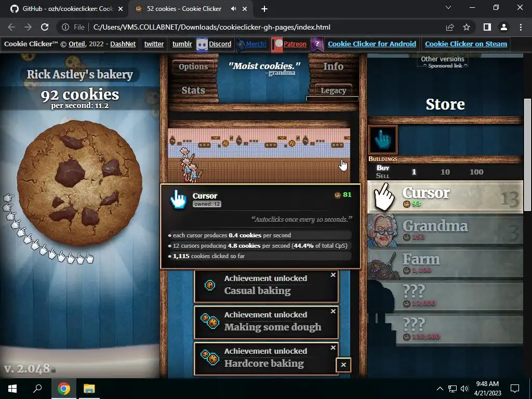Open Cookie Clicker for Android link
The image size is (532, 399).
pos(372,44)
